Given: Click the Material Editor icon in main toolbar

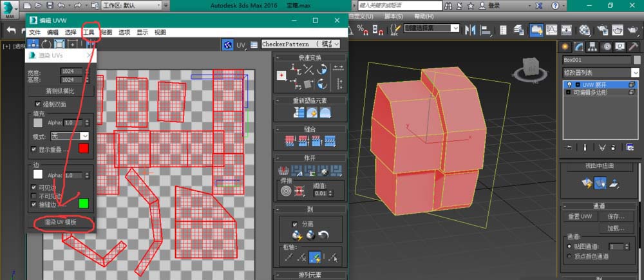Looking at the screenshot, I should click(x=585, y=30).
